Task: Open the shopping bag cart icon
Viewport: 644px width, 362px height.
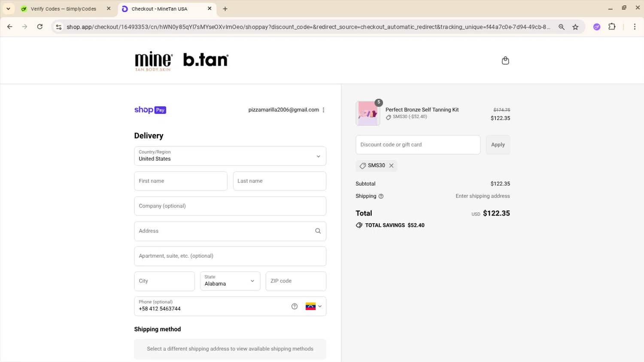Action: point(505,61)
